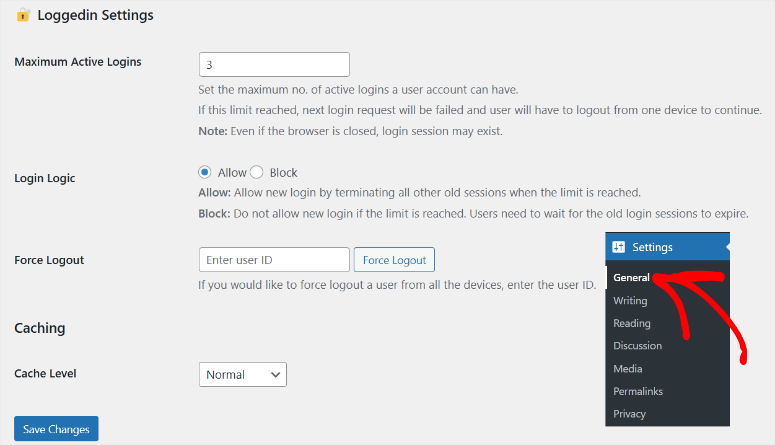Collapse the Settings menu arrow indicator
This screenshot has width=775, height=445.
[x=727, y=247]
